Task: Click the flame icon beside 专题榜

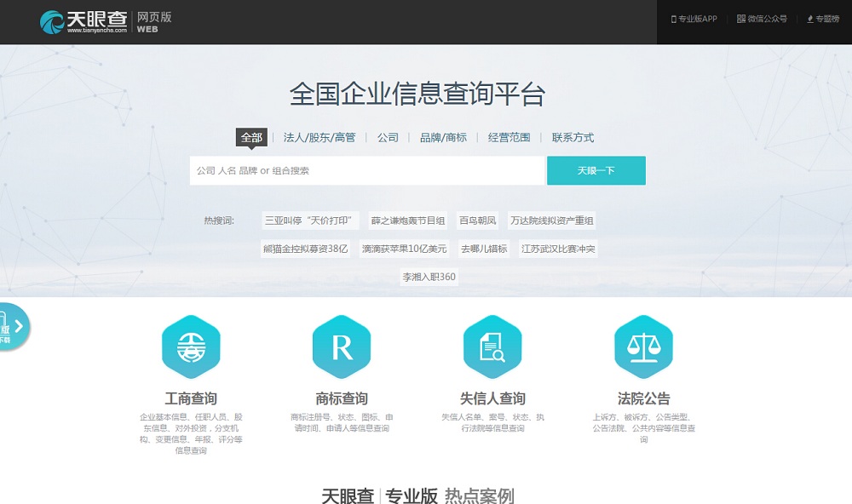Action: pos(810,19)
